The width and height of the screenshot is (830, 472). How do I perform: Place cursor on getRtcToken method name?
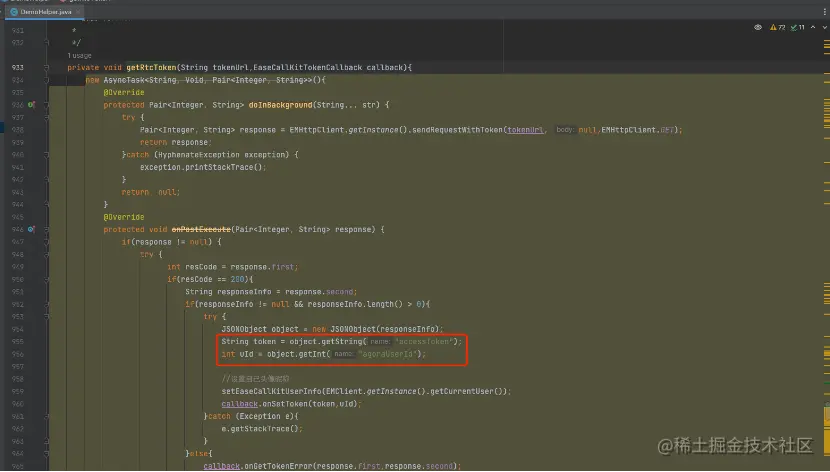[151, 68]
